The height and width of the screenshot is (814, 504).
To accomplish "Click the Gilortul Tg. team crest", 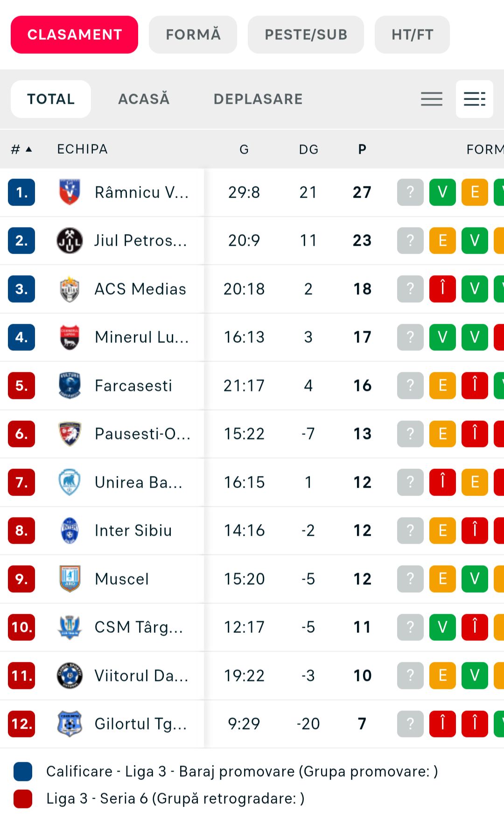I will point(70,724).
